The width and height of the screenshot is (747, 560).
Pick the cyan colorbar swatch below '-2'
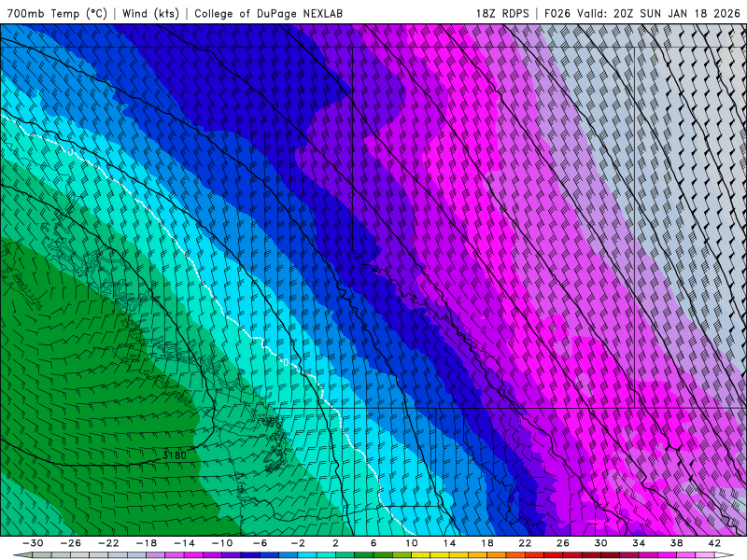point(307,555)
